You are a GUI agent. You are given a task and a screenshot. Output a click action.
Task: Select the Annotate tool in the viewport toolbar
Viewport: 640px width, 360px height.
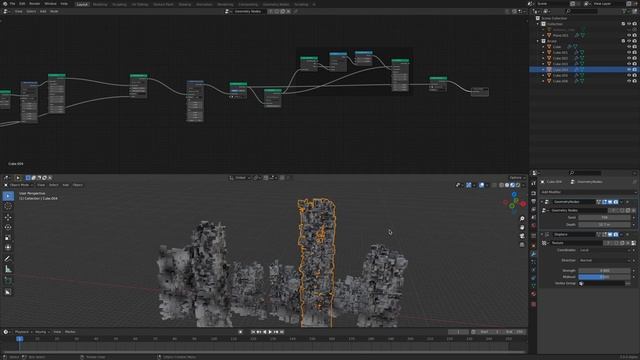click(8, 259)
